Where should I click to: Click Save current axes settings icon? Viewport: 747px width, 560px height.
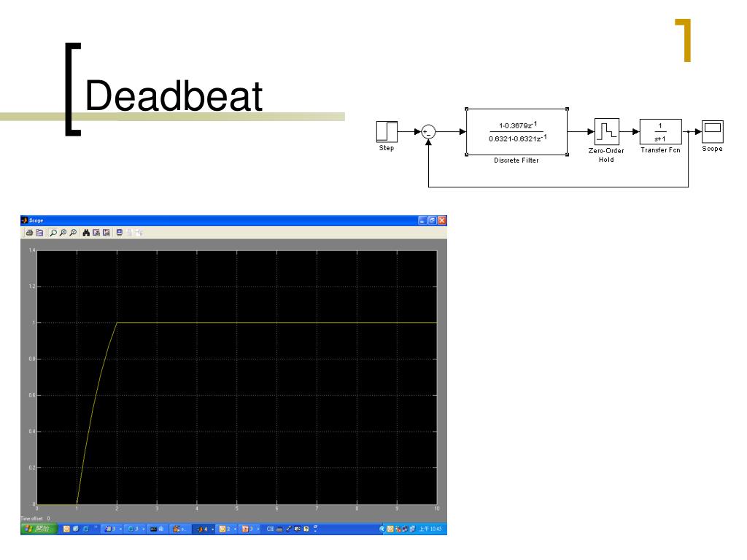(96, 233)
